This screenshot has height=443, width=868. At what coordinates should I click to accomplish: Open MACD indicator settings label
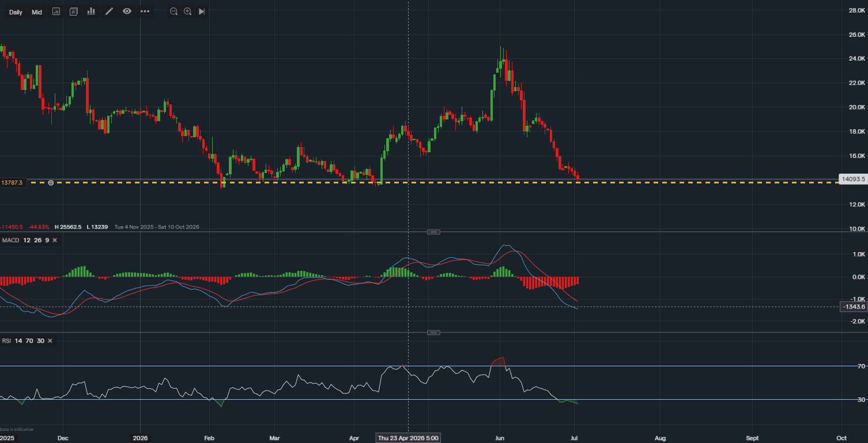click(x=11, y=240)
